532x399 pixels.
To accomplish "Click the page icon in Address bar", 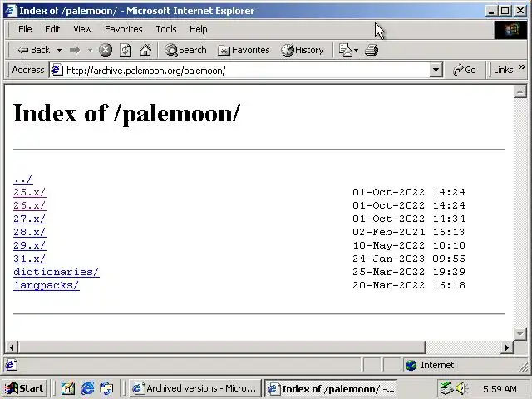I will coord(57,70).
